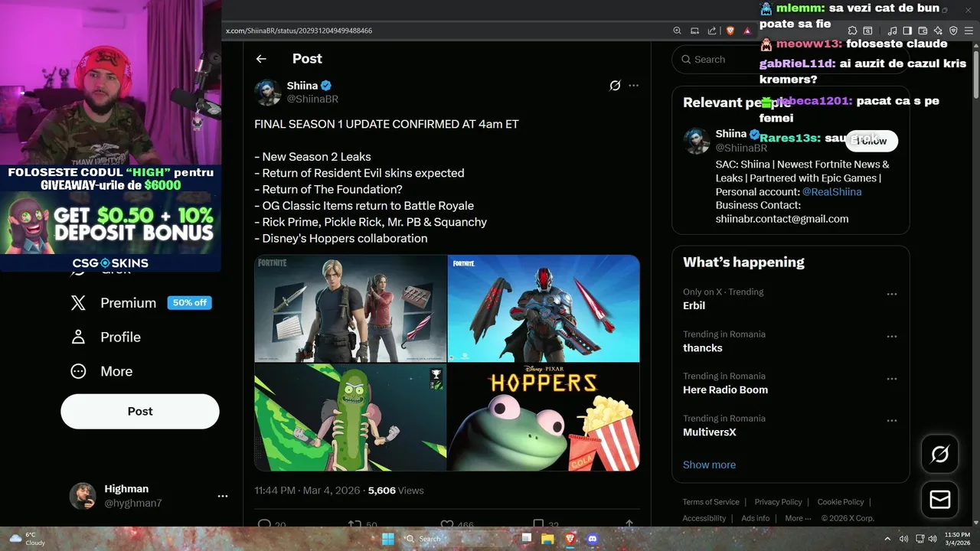This screenshot has width=980, height=551.
Task: Open options ellipsis for MultiversX trend
Action: pos(892,420)
